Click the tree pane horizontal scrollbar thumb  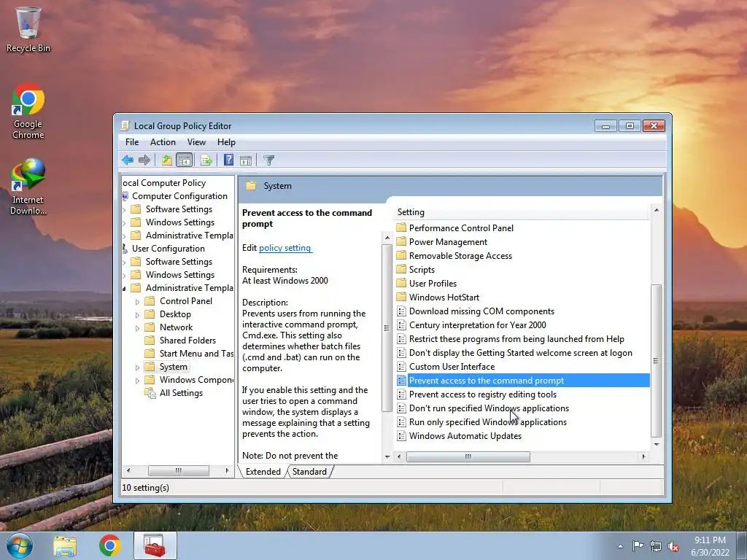[178, 470]
